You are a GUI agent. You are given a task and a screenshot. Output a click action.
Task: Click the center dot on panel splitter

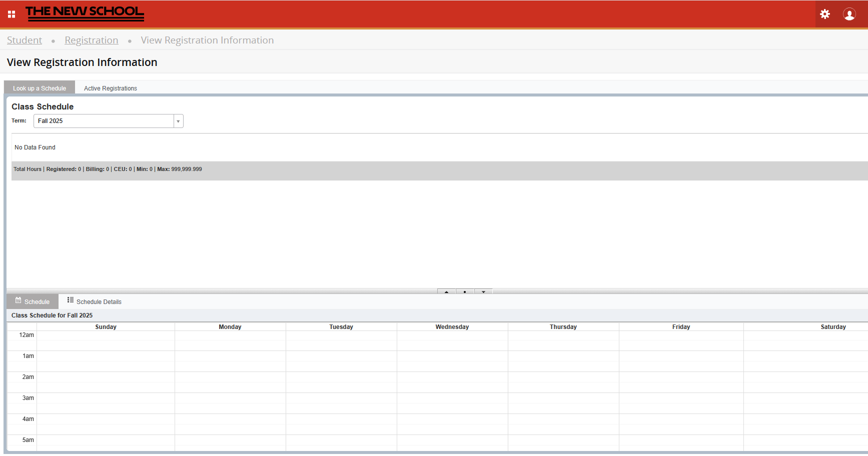pos(465,291)
